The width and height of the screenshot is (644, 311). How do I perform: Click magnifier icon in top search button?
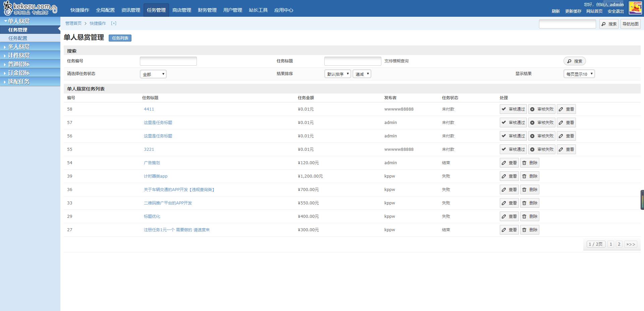coord(604,24)
